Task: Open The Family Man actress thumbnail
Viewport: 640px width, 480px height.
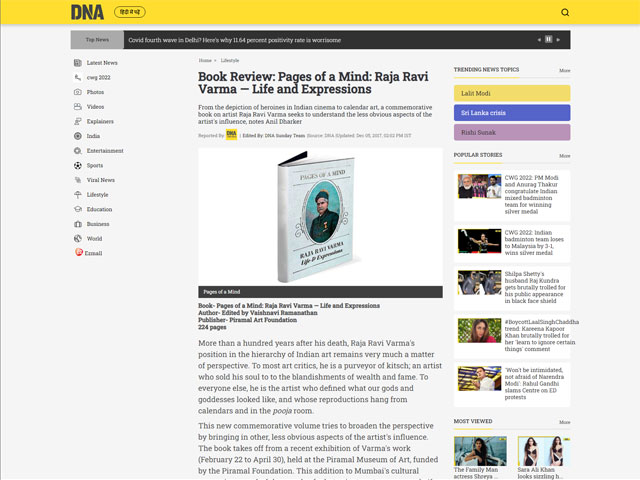Action: [x=480, y=451]
